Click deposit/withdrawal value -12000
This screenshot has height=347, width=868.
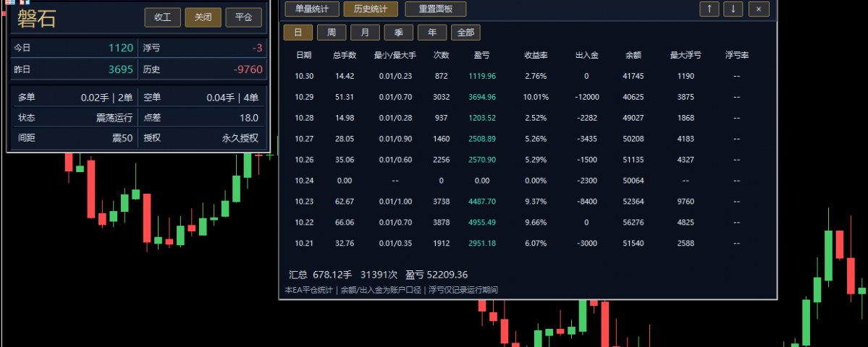point(587,98)
